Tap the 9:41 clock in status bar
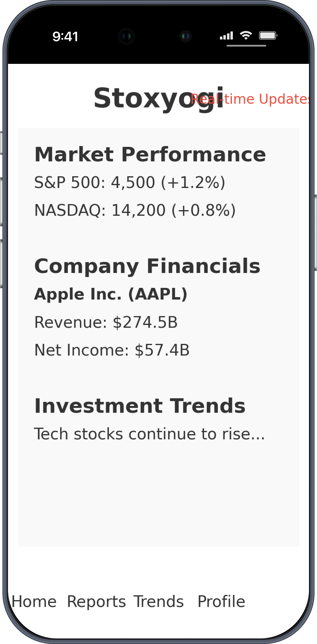This screenshot has width=317, height=644. coord(65,37)
